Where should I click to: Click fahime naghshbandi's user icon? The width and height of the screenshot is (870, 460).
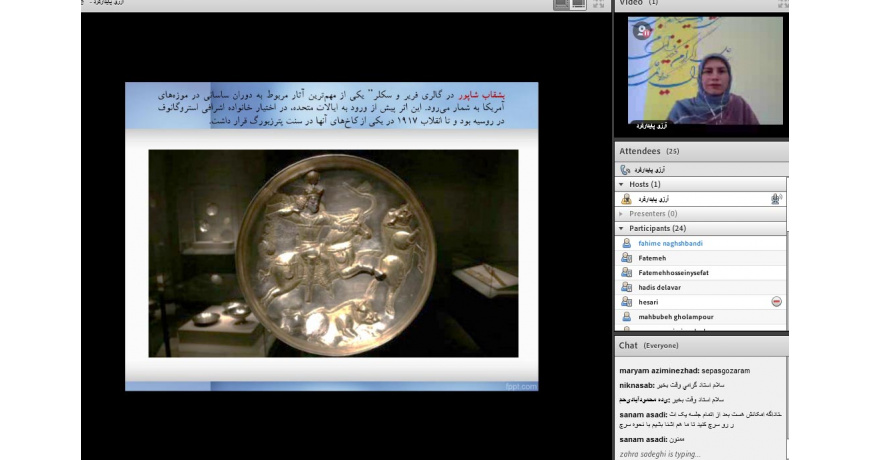click(626, 243)
